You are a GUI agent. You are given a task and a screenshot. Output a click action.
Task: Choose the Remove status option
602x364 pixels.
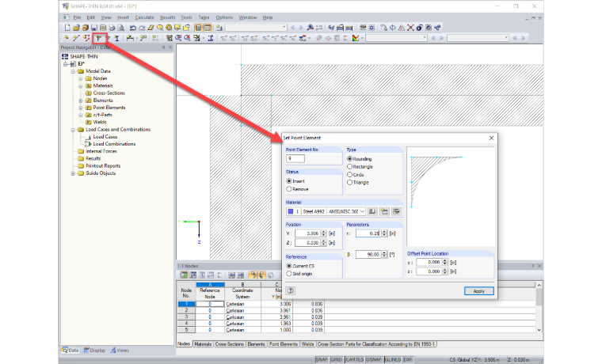pos(297,189)
